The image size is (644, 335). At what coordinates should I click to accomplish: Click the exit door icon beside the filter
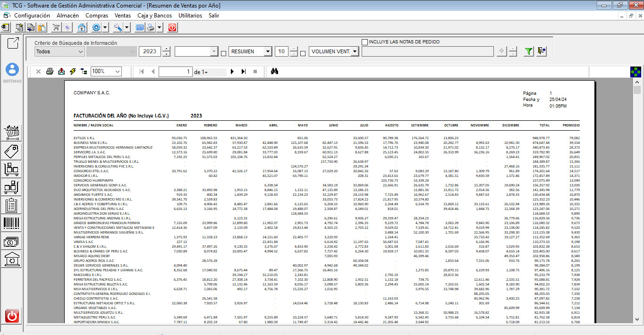click(x=542, y=51)
